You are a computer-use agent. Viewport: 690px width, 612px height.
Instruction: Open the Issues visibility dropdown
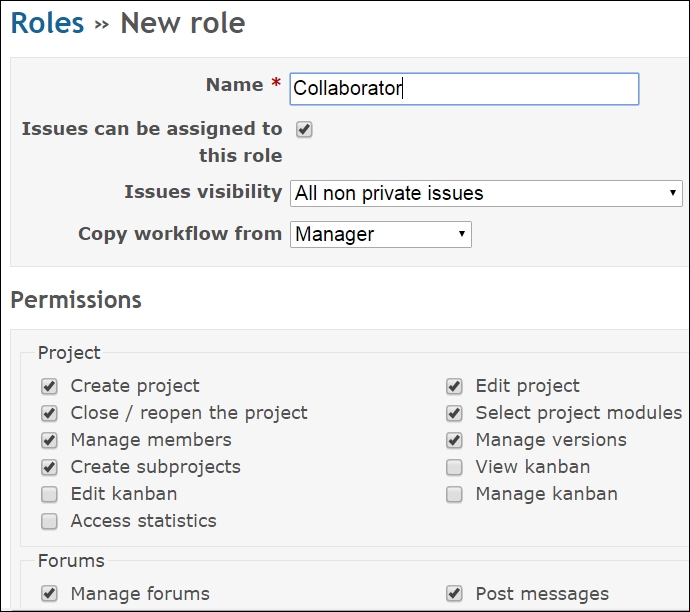(x=486, y=193)
